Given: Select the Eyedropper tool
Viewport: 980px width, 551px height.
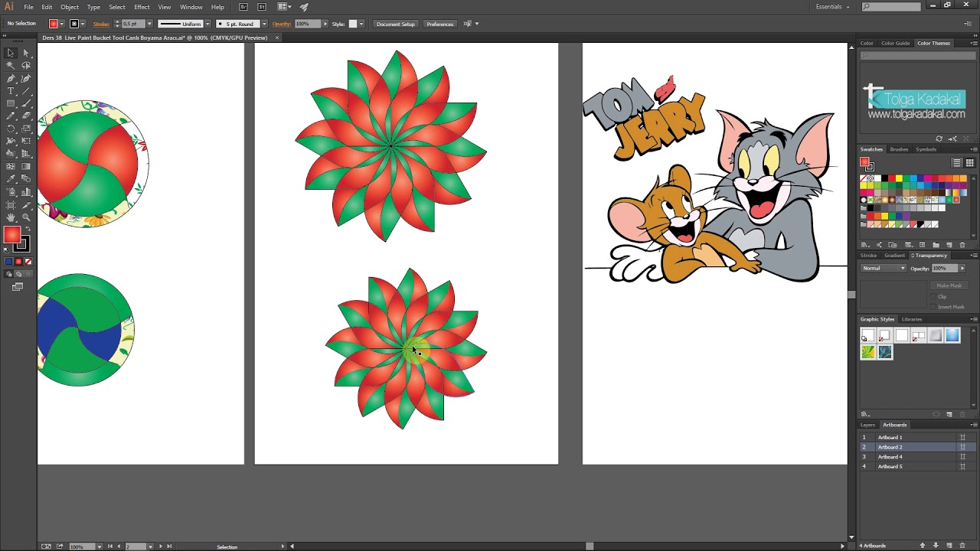Looking at the screenshot, I should (x=11, y=179).
